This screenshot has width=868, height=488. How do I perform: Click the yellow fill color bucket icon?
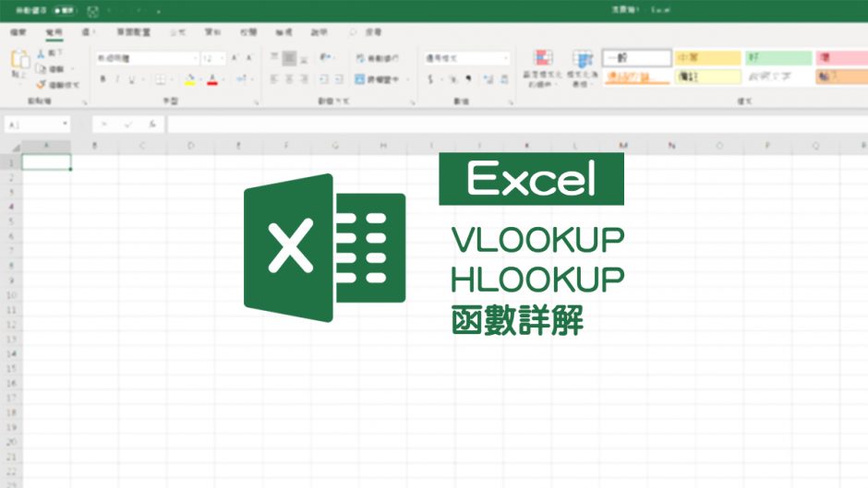point(189,79)
